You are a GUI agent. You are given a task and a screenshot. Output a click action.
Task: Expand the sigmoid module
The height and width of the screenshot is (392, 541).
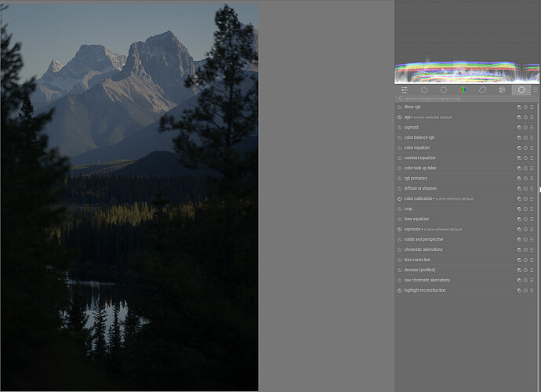tap(412, 127)
